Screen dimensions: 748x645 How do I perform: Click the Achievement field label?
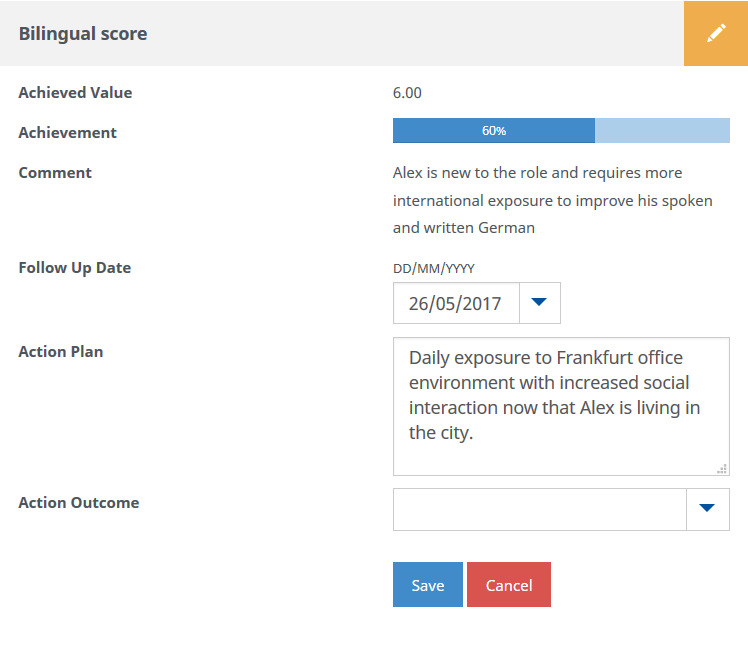tap(68, 132)
